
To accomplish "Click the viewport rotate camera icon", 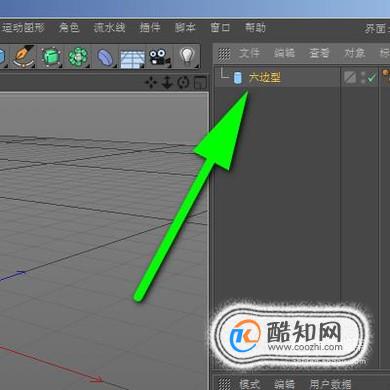I will pyautogui.click(x=183, y=82).
